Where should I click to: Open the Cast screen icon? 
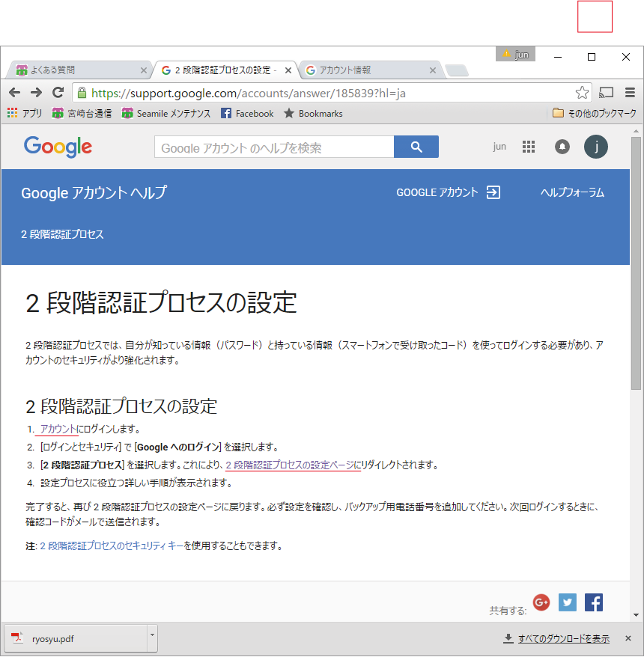pos(606,93)
